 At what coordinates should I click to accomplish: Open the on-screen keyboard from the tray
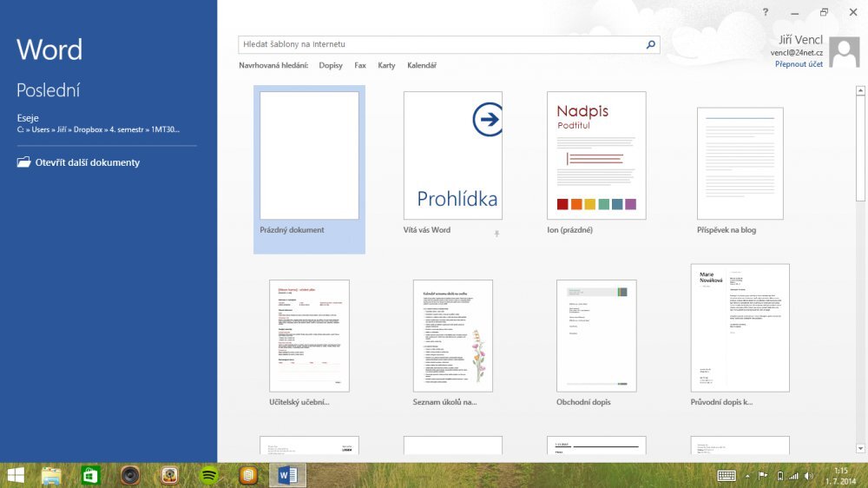[727, 475]
